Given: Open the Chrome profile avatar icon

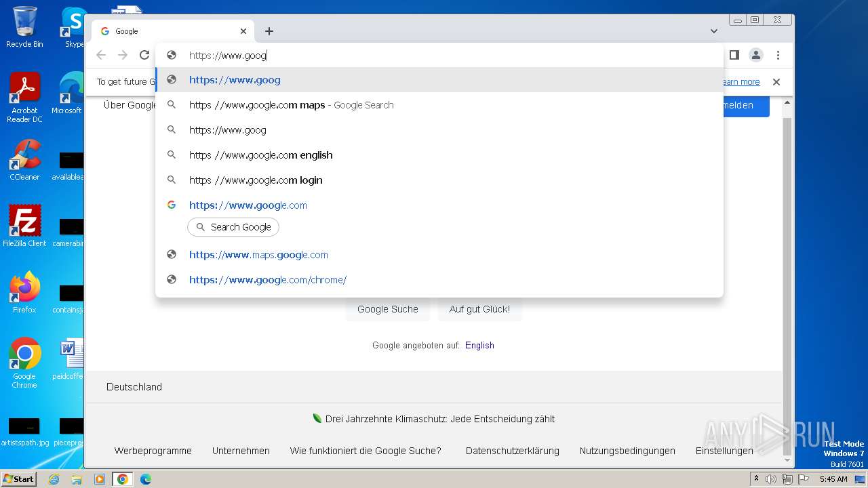Looking at the screenshot, I should click(756, 55).
